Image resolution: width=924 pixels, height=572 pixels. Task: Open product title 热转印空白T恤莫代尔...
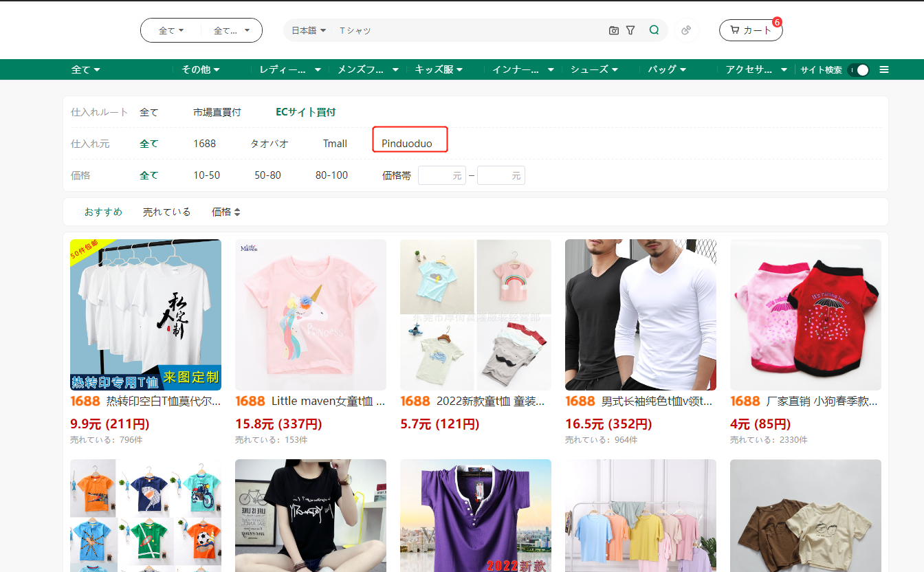tap(164, 401)
